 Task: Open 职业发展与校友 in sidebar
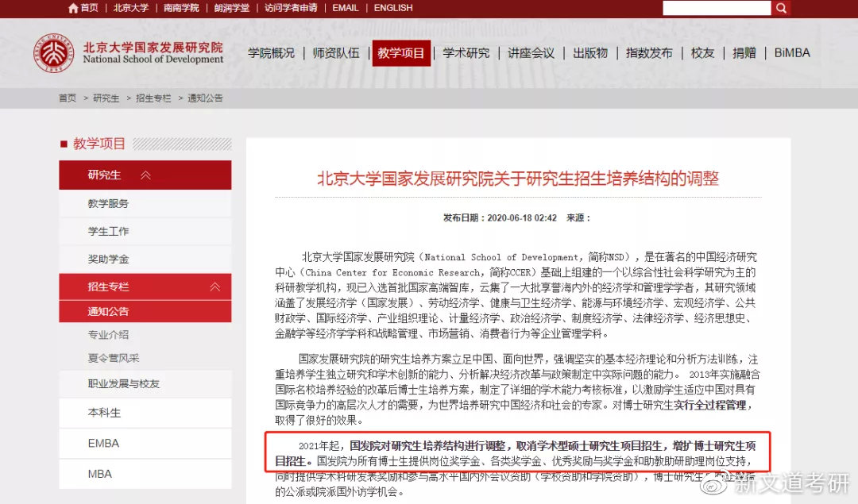point(145,383)
